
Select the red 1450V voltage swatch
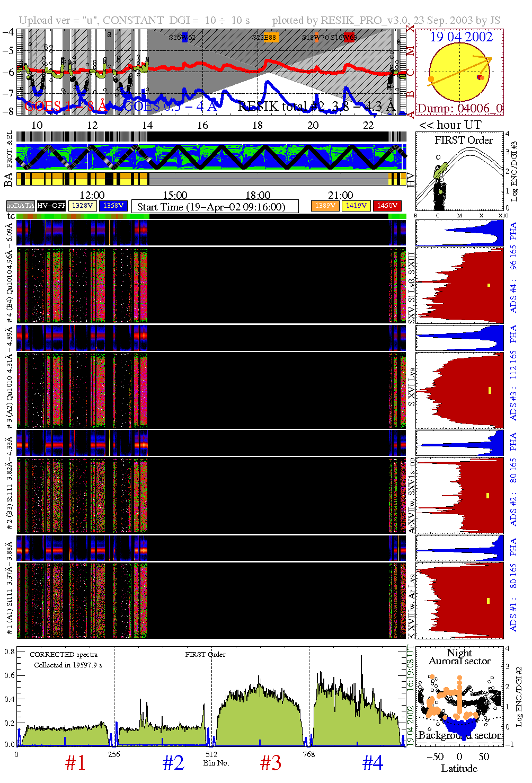[x=387, y=206]
